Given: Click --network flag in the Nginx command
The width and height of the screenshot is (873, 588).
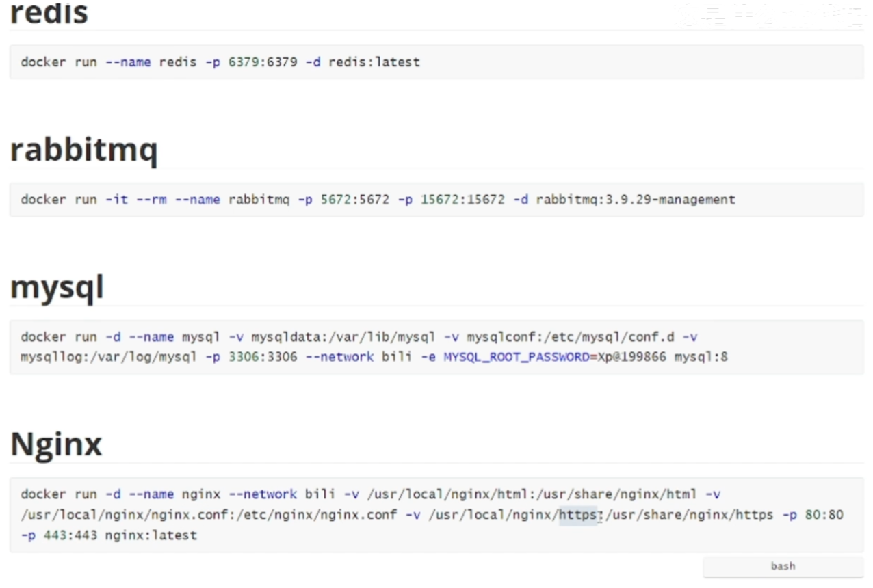Looking at the screenshot, I should click(x=263, y=494).
